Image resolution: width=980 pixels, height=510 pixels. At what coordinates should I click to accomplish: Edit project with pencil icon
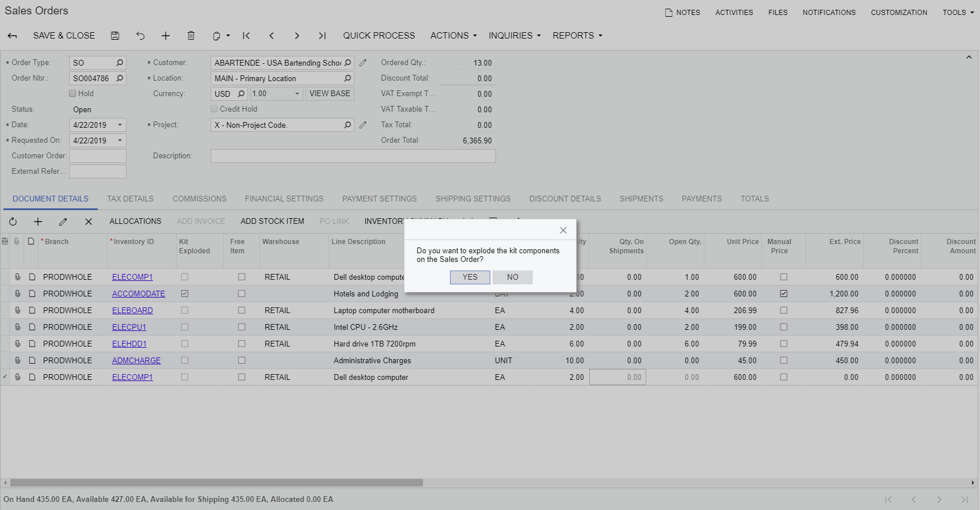coord(363,125)
